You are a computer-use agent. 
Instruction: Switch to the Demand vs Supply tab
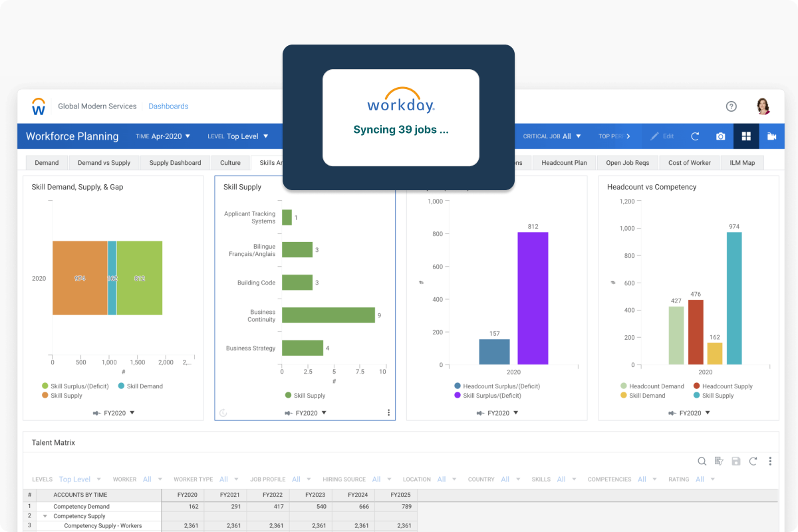coord(104,163)
